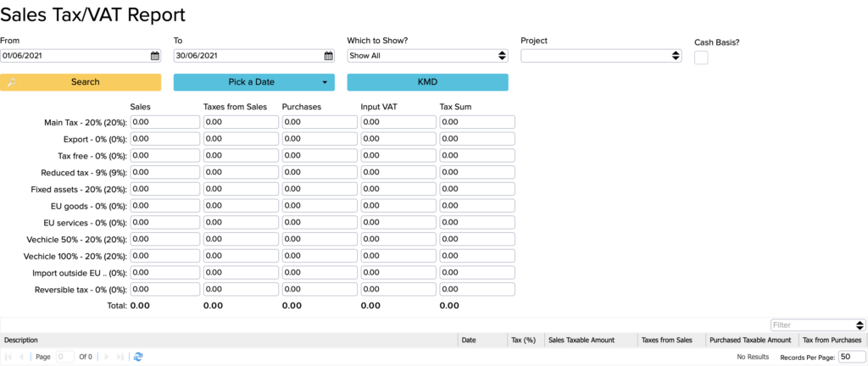Go to previous page using pager arrow
Viewport: 868px width, 366px height.
click(x=21, y=358)
